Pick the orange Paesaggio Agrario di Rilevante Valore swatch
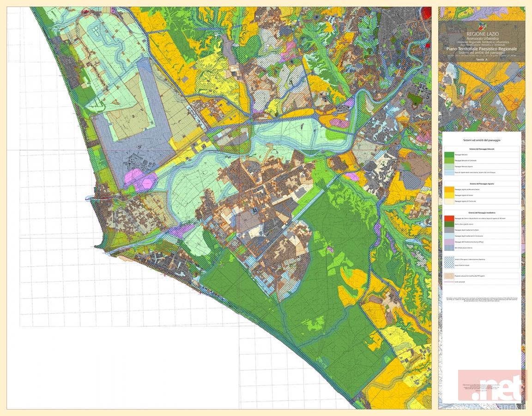This screenshot has height=416, width=532. point(448,189)
